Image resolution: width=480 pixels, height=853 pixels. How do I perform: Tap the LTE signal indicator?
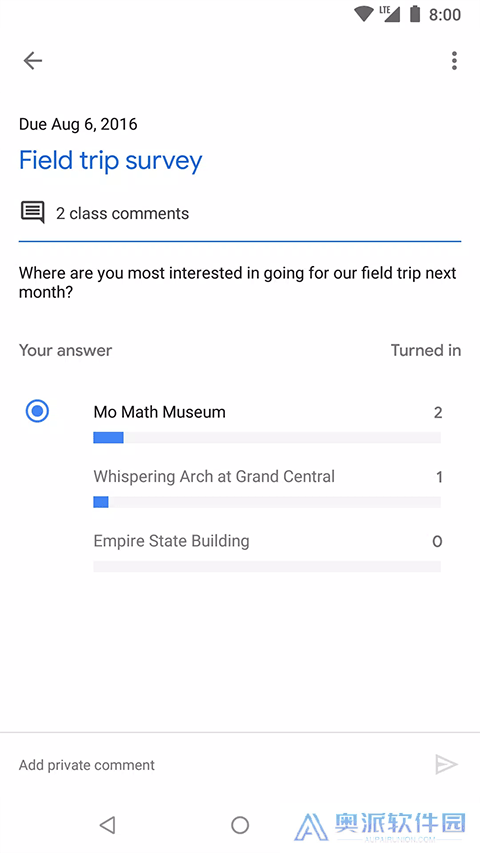tap(390, 14)
